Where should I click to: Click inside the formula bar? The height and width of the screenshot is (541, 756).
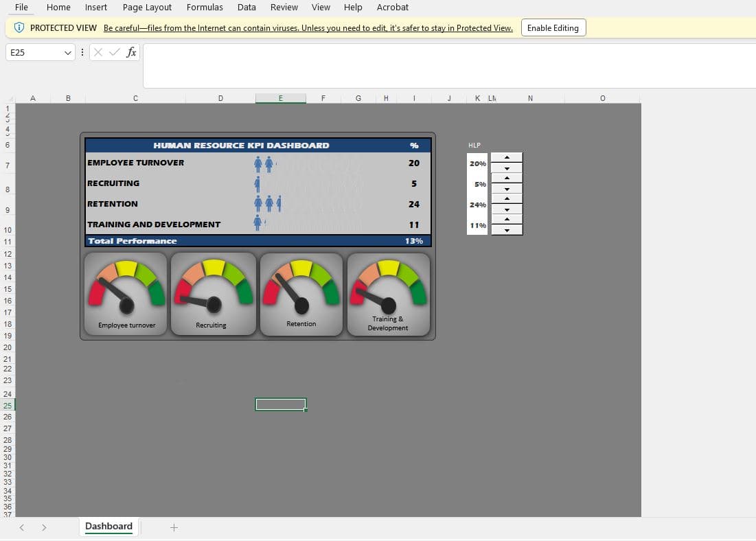pos(448,66)
